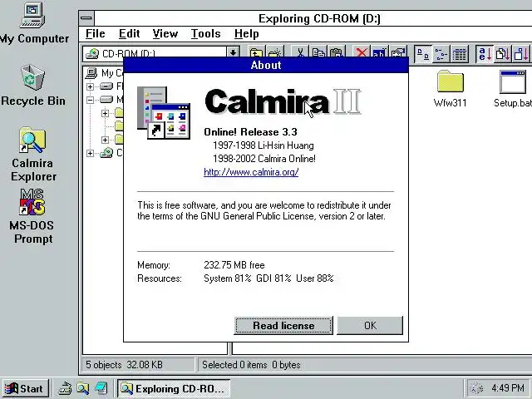Screen dimensions: 532x399
Task: Expand the floppy drive node in the tree
Action: 90,86
